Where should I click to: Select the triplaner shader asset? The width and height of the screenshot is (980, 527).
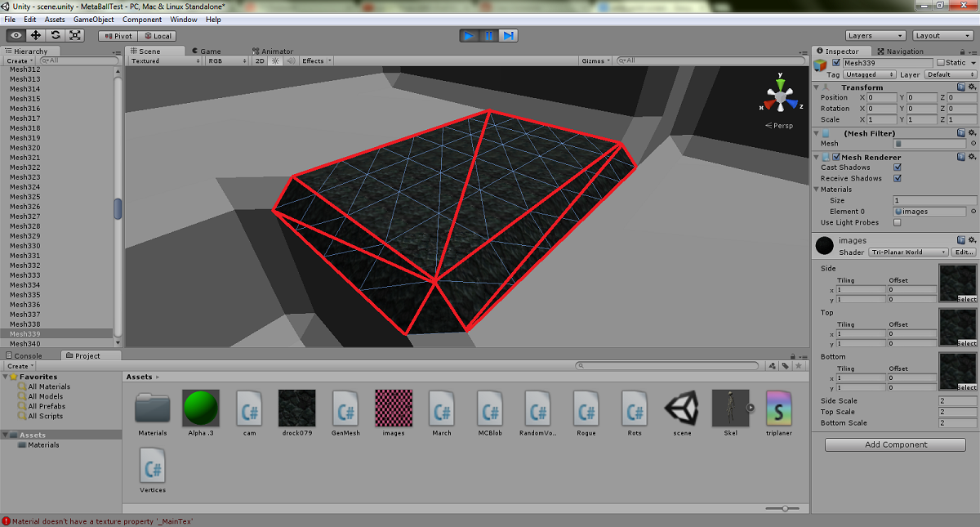(778, 407)
